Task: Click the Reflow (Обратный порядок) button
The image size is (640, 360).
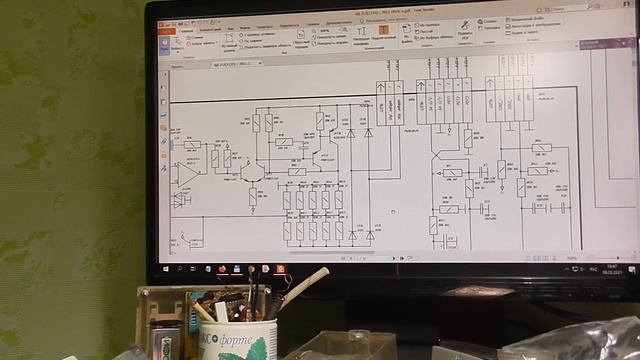Action: tap(301, 40)
